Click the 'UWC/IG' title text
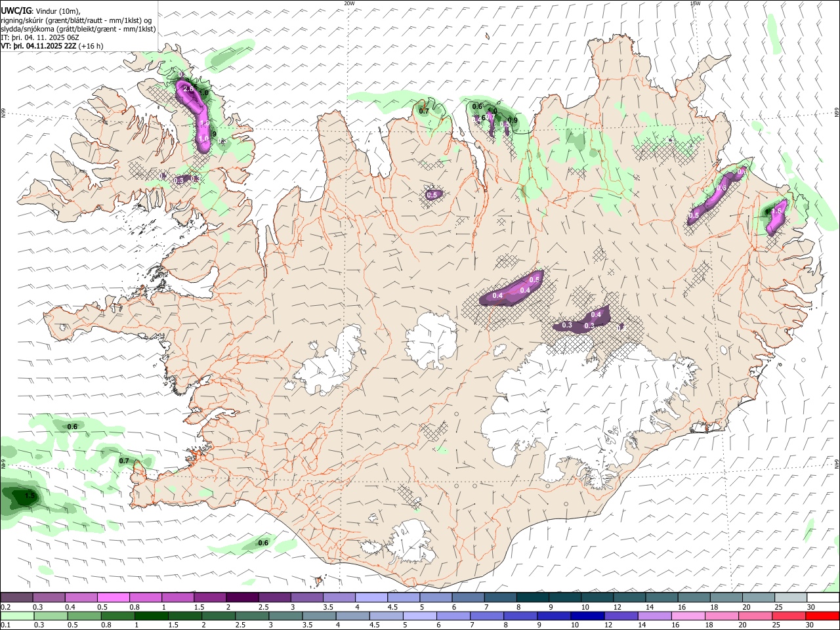840x630 pixels. pos(16,10)
